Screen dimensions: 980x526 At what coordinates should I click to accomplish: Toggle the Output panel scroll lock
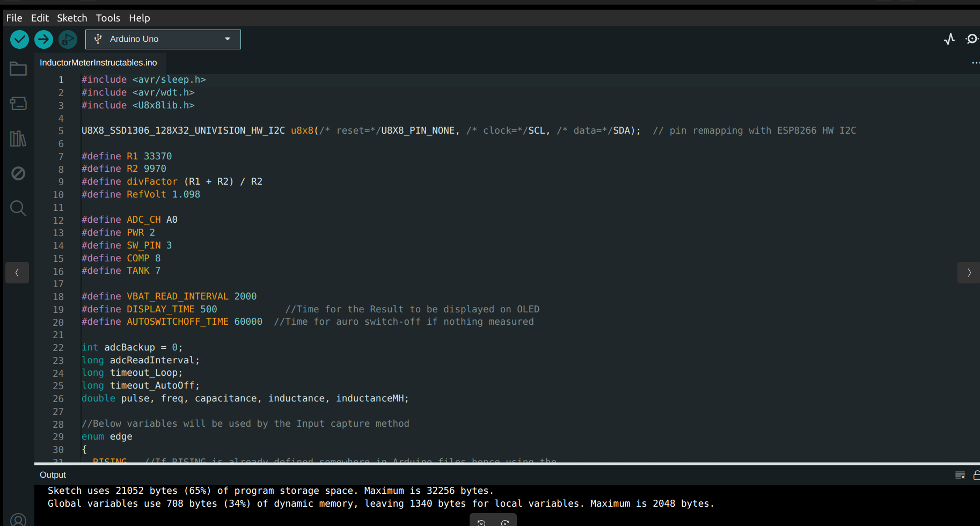(x=976, y=475)
